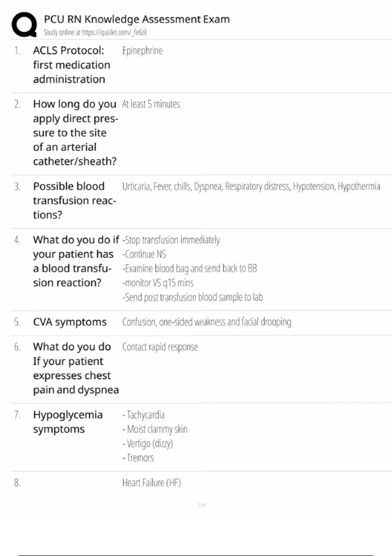Click 'Examine blood bag and send back to BB'

190,269
